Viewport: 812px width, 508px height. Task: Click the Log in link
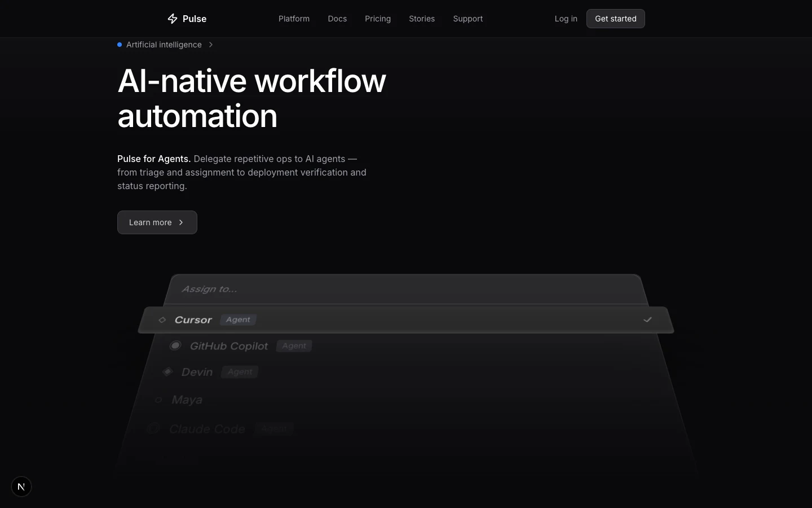[x=566, y=19]
